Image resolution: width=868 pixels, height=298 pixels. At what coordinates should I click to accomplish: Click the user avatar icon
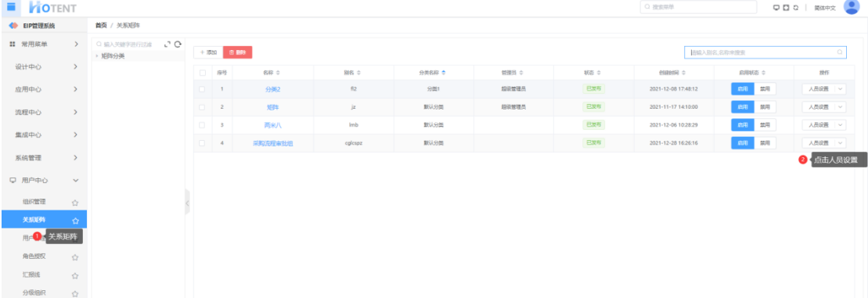pos(852,7)
